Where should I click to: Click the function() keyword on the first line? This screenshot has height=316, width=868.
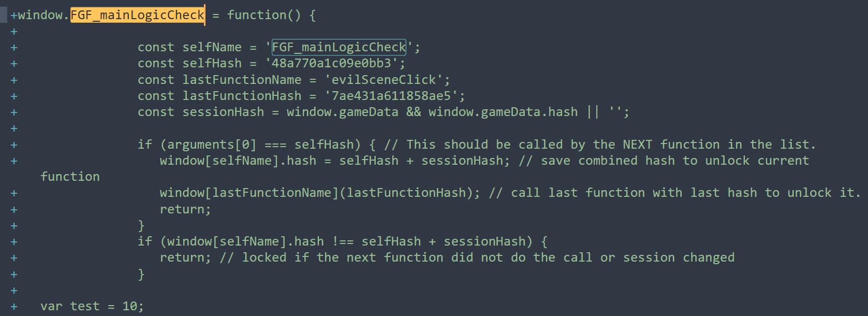point(263,15)
